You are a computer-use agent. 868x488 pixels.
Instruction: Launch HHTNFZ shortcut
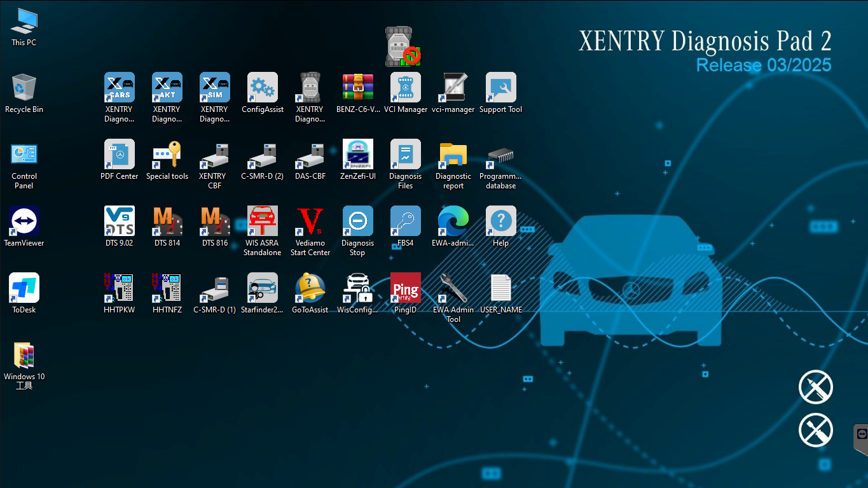[x=167, y=288]
